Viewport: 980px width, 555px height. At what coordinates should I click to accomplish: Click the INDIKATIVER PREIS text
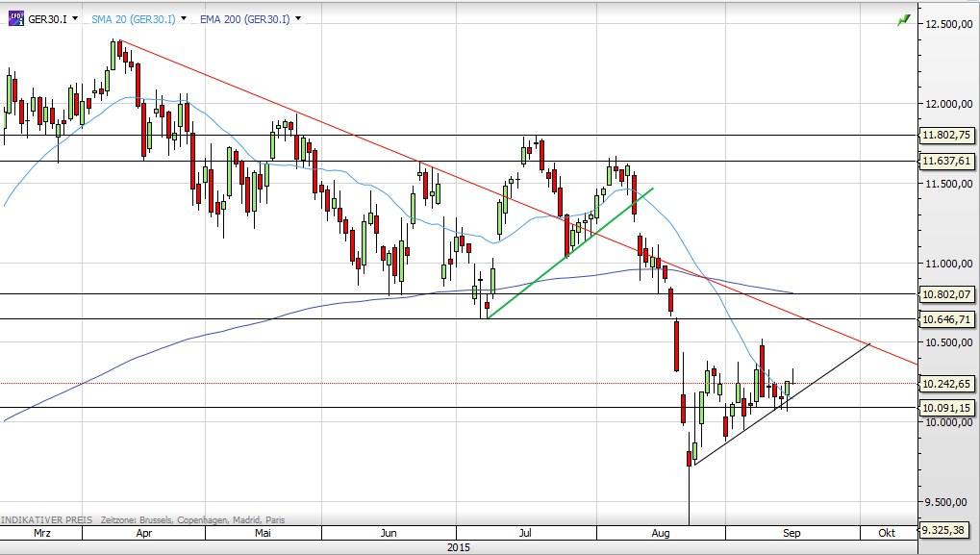coord(47,520)
